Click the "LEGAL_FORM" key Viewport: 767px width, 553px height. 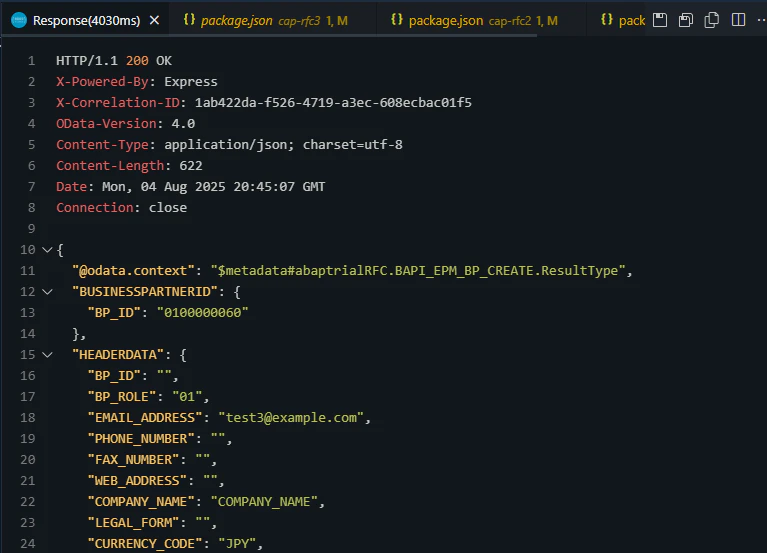[133, 523]
